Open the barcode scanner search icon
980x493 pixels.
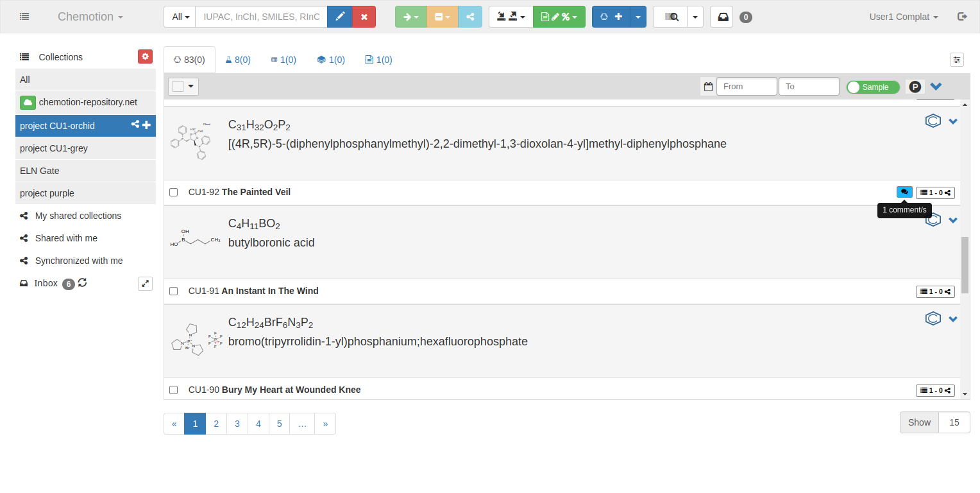pyautogui.click(x=670, y=17)
